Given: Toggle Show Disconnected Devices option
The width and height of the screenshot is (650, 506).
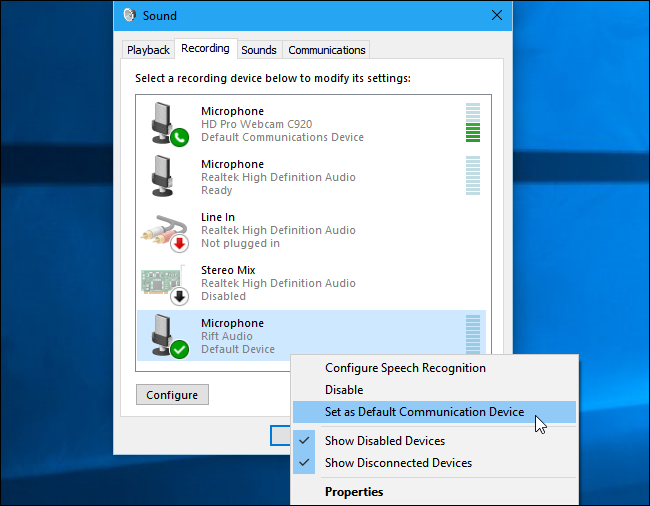Looking at the screenshot, I should [398, 463].
